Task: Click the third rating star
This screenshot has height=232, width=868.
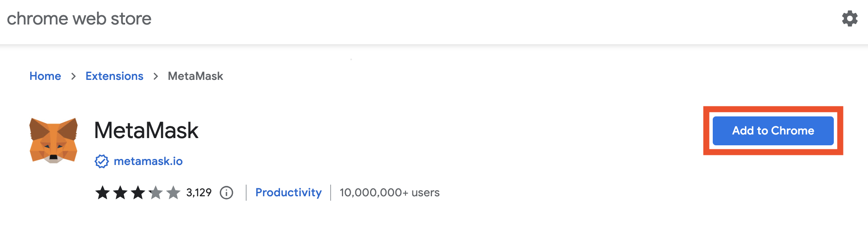Action: pos(138,193)
